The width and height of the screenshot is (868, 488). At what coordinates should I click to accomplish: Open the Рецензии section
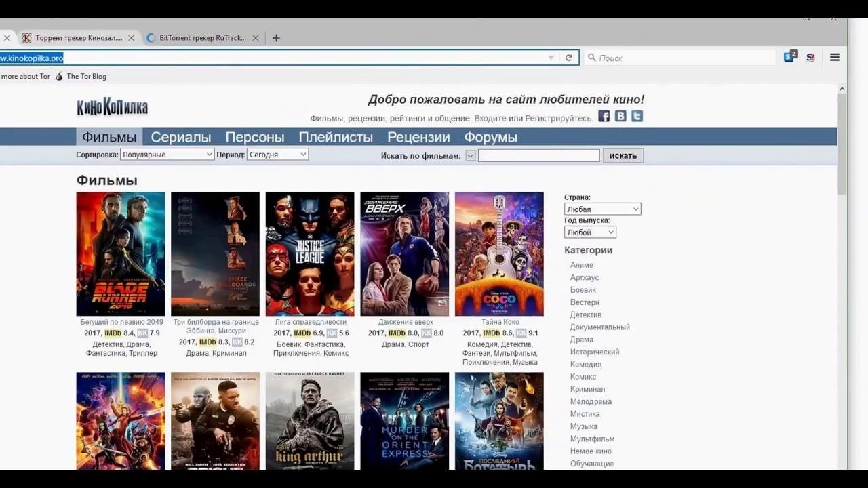pyautogui.click(x=418, y=137)
